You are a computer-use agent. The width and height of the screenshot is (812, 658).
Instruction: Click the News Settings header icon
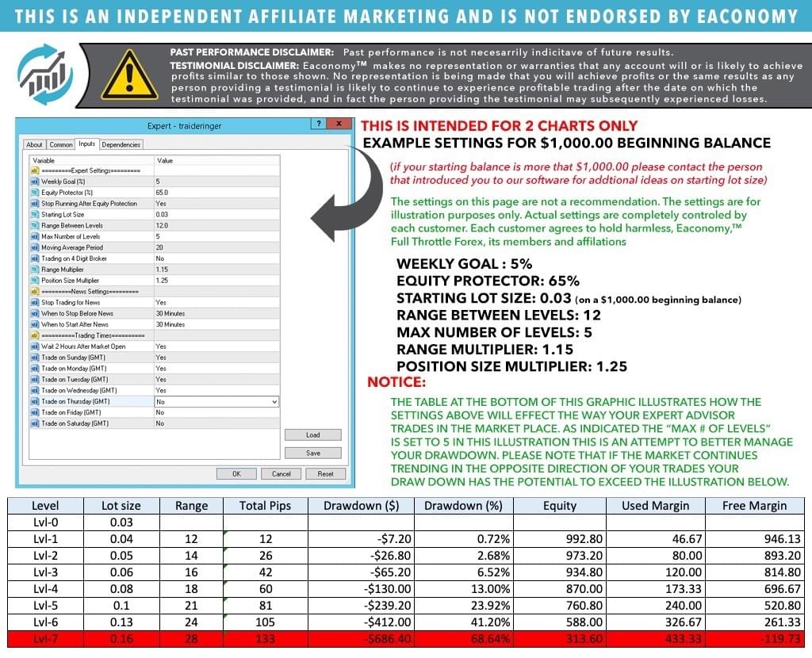tap(35, 292)
